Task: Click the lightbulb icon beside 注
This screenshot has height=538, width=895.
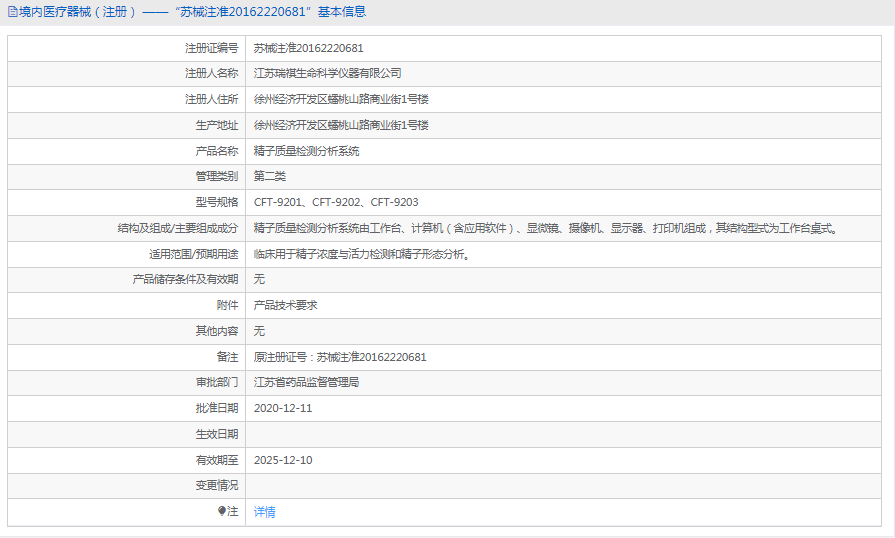Action: (x=222, y=511)
